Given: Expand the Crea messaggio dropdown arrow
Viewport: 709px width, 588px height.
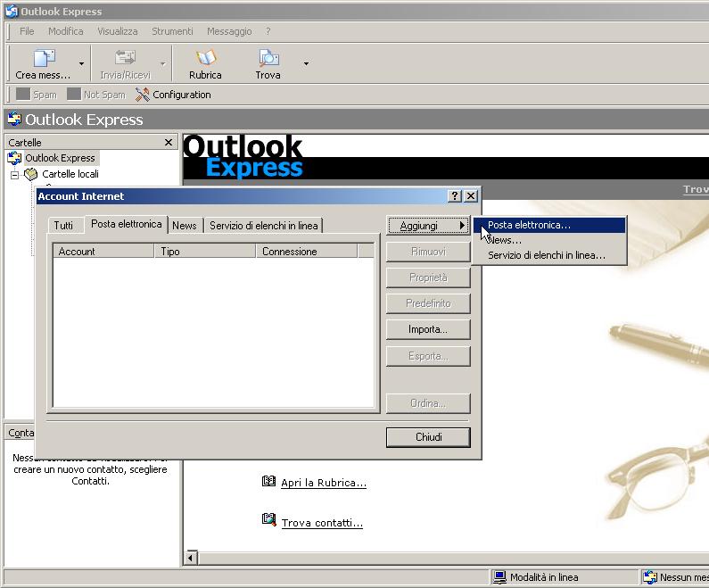Looking at the screenshot, I should [82, 64].
